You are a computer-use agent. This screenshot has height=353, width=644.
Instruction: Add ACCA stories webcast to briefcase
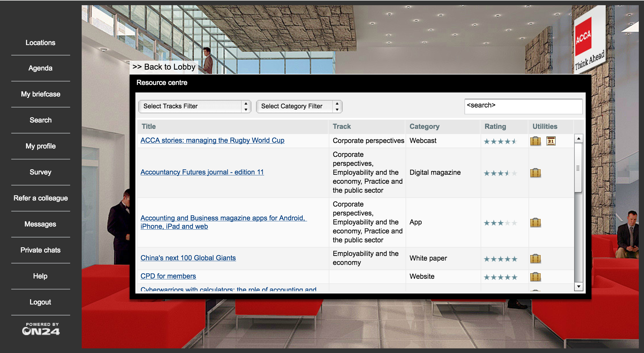[535, 141]
